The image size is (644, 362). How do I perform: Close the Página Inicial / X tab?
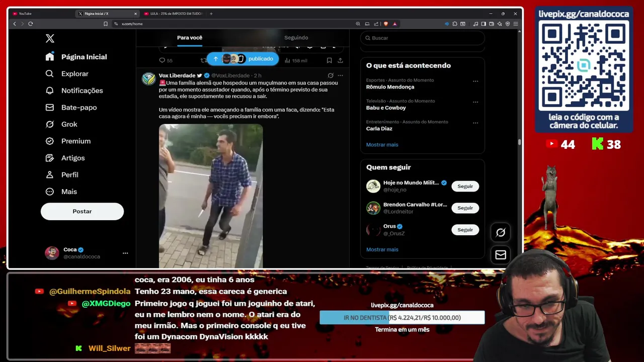135,14
